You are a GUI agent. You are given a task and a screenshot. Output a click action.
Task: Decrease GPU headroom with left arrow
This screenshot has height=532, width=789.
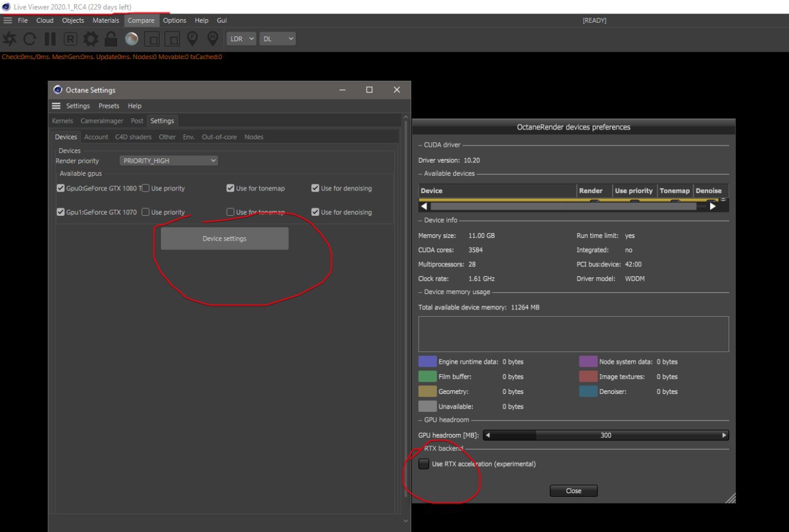coord(488,435)
